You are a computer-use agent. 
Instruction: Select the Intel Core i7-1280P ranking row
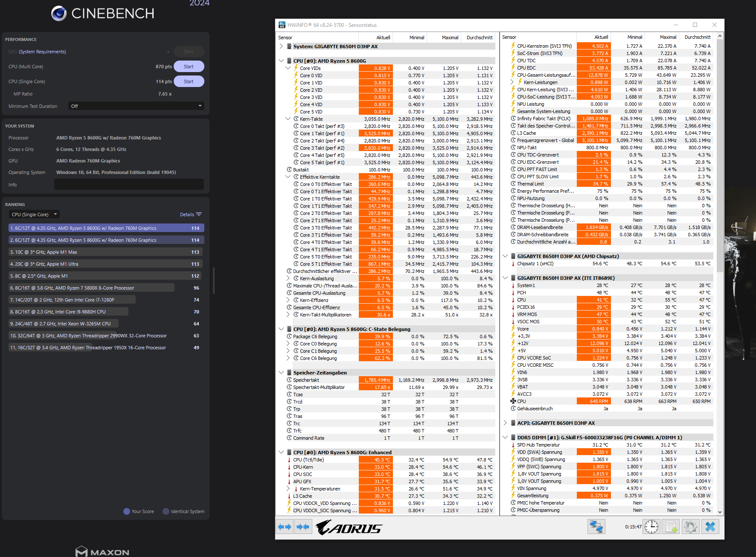[106, 300]
